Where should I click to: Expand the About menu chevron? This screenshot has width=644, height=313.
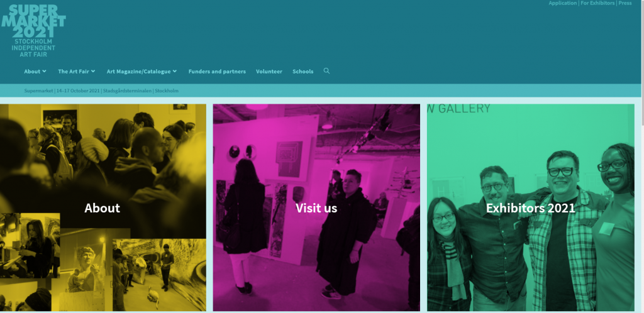pyautogui.click(x=45, y=71)
